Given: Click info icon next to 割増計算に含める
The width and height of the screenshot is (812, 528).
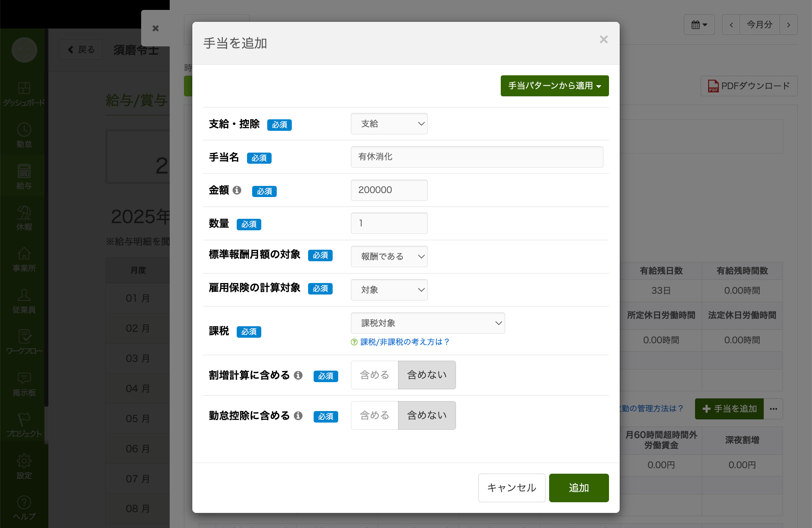Looking at the screenshot, I should pyautogui.click(x=298, y=375).
